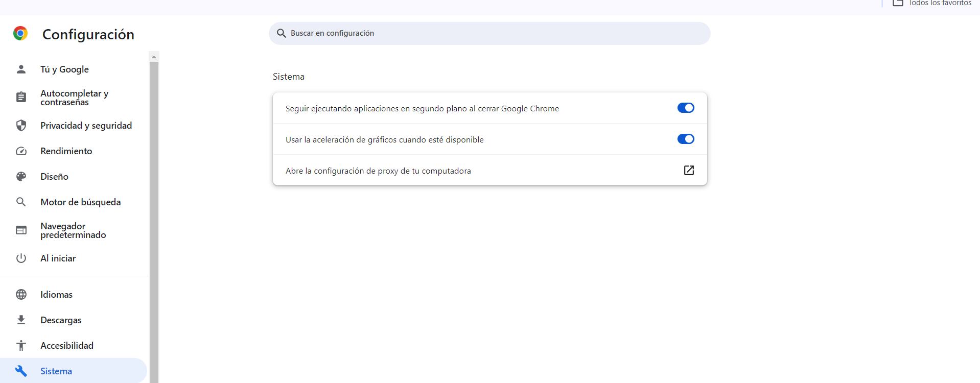Click the Sistema section heading

point(289,77)
